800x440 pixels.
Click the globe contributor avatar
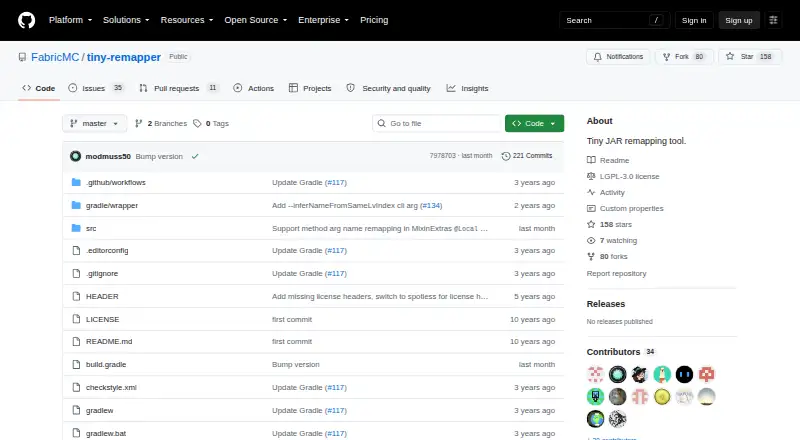[595, 419]
